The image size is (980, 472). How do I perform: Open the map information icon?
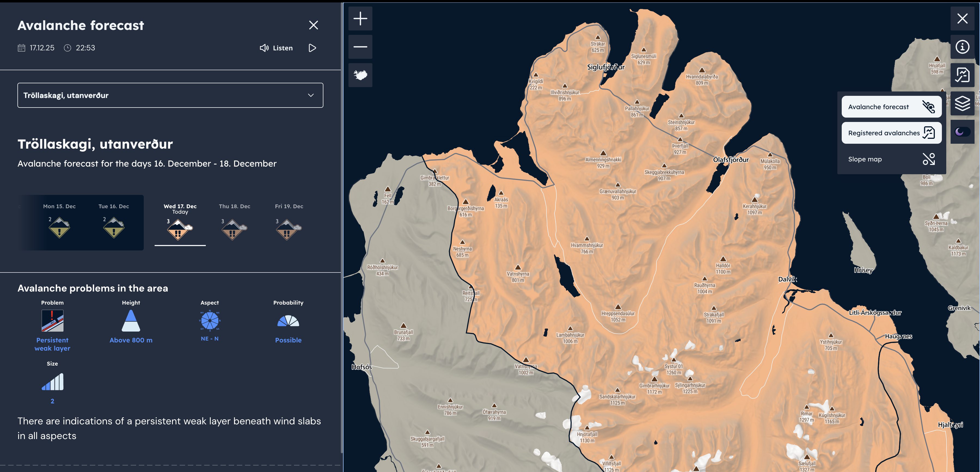click(x=962, y=47)
